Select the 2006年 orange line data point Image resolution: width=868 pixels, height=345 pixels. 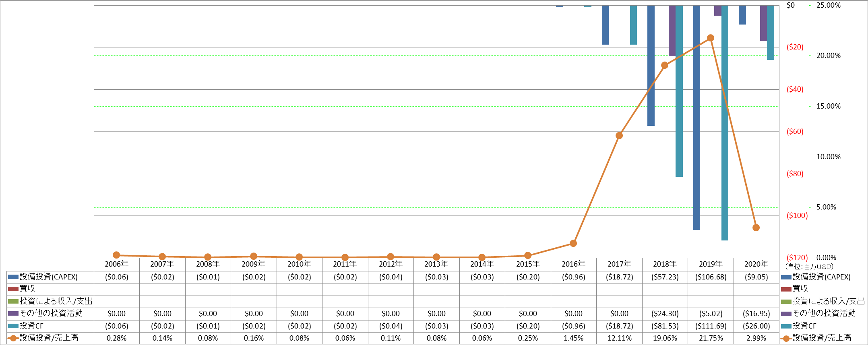[116, 255]
